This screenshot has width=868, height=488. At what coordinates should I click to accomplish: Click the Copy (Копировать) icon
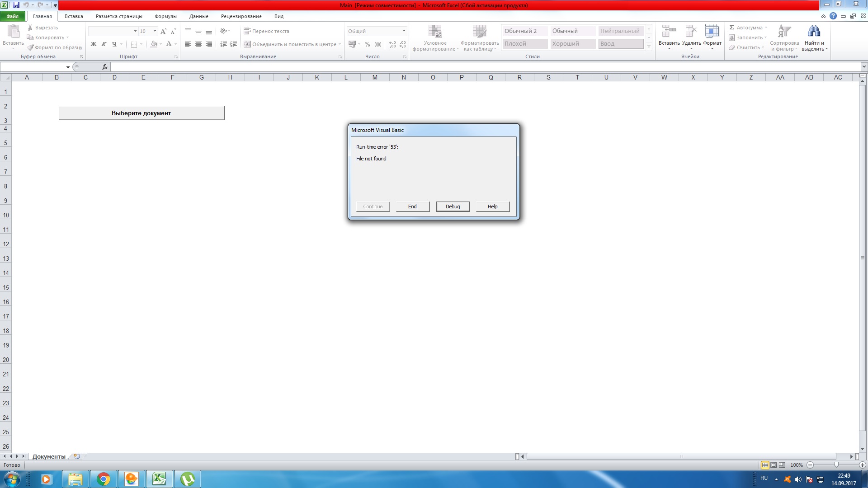[x=30, y=38]
